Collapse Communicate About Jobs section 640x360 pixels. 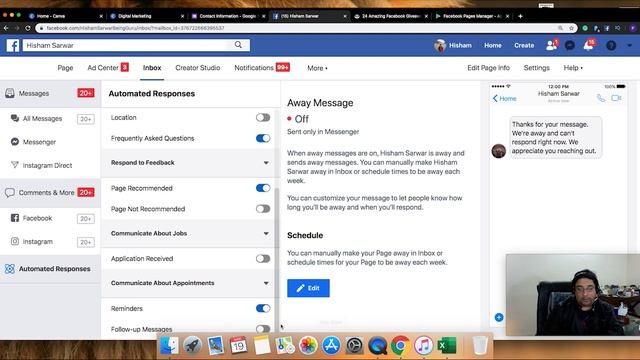[266, 233]
